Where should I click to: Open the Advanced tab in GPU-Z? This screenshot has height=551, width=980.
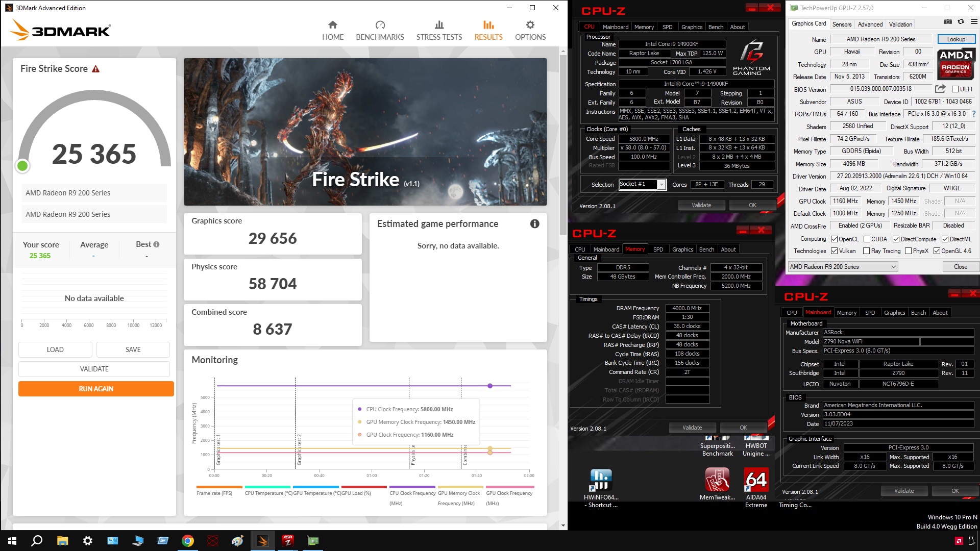point(870,24)
